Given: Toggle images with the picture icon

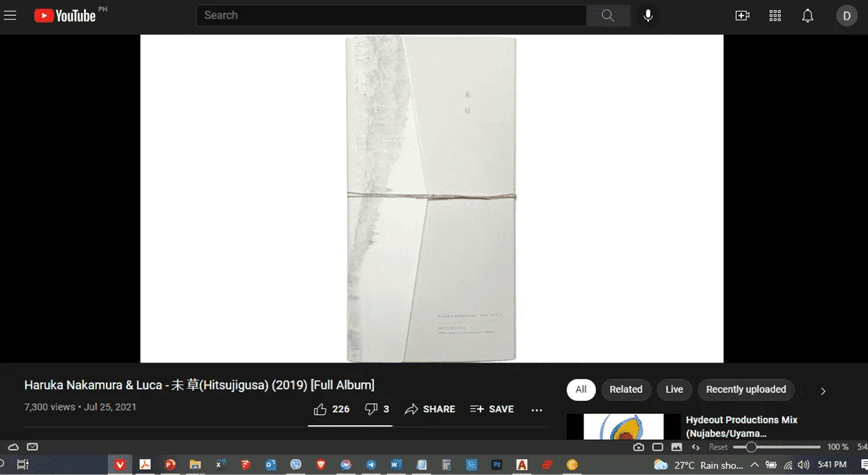Looking at the screenshot, I should click(677, 447).
